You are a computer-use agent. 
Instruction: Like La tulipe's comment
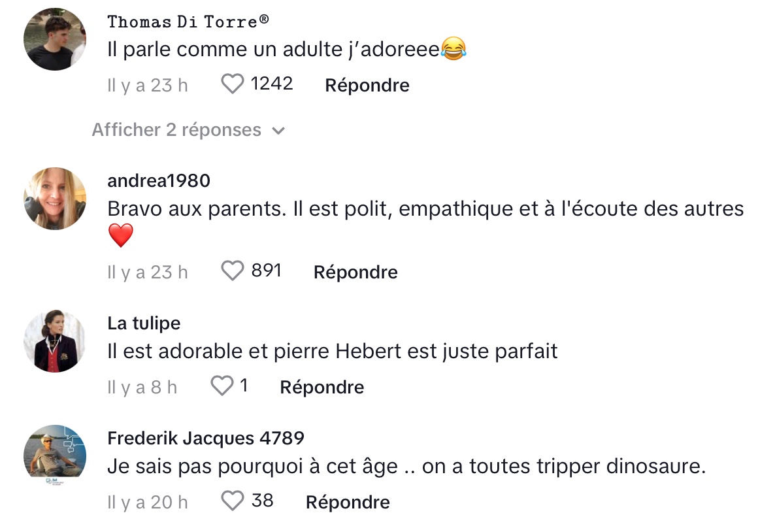click(x=222, y=386)
